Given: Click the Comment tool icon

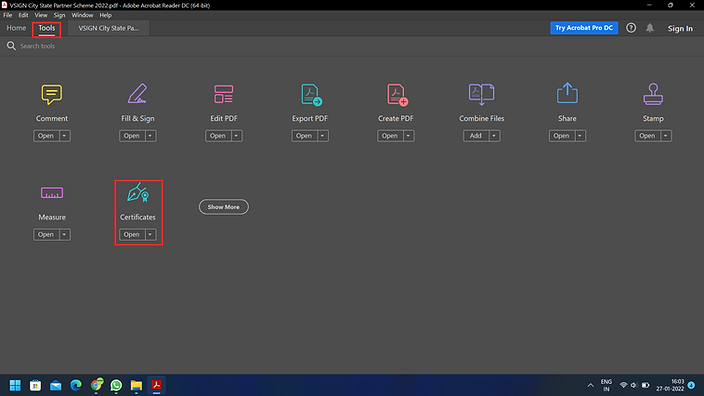Looking at the screenshot, I should point(52,94).
